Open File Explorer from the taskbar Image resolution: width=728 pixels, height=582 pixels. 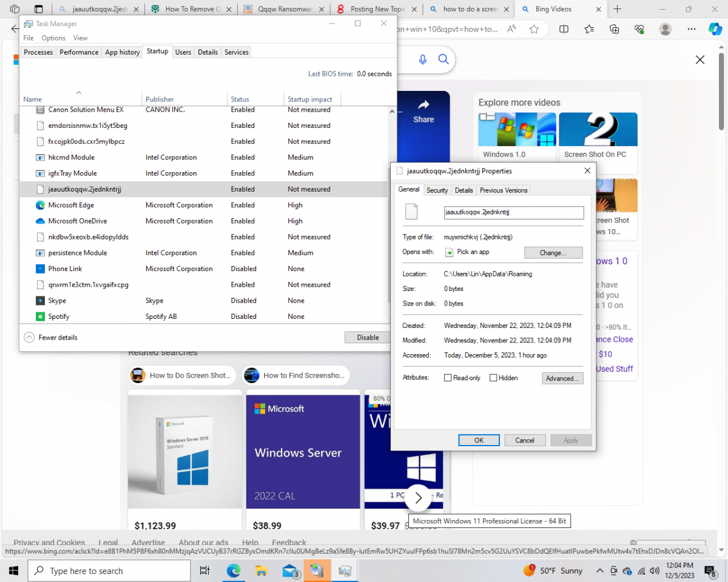(x=261, y=570)
